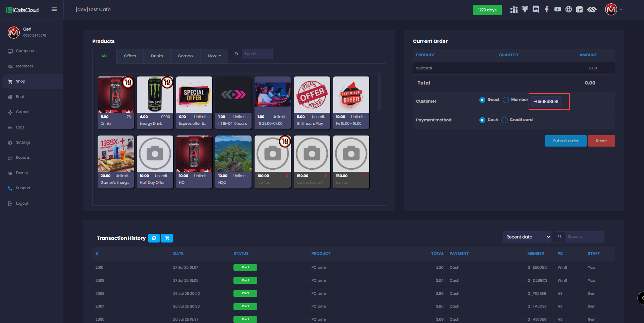Select the Member customer option
The image size is (644, 323).
(506, 100)
